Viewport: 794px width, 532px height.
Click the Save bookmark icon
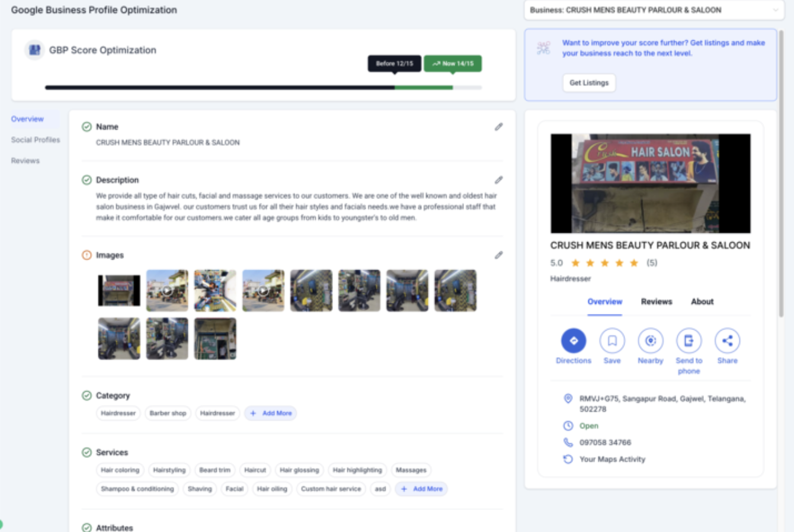tap(612, 341)
